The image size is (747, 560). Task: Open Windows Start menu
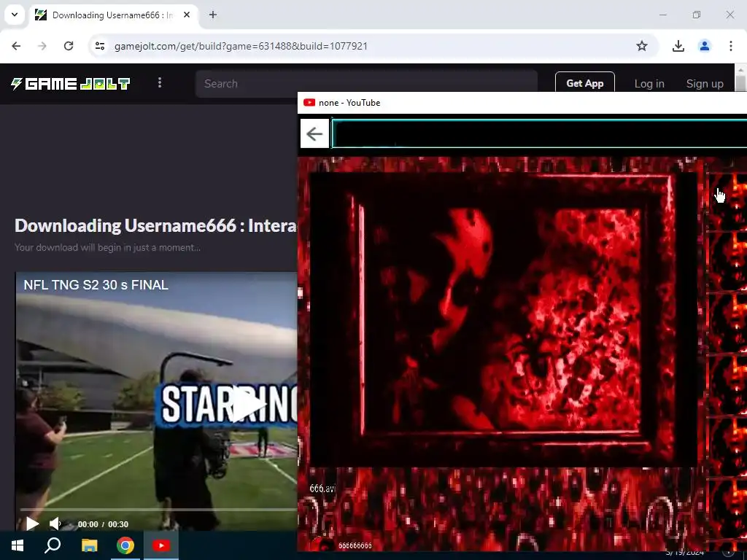(18, 545)
